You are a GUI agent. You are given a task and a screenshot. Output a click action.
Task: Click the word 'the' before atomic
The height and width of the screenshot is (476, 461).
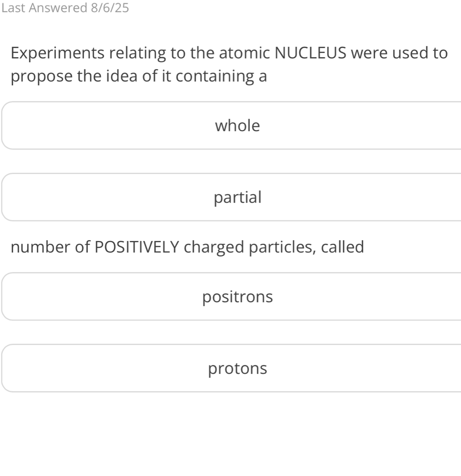[x=202, y=53]
